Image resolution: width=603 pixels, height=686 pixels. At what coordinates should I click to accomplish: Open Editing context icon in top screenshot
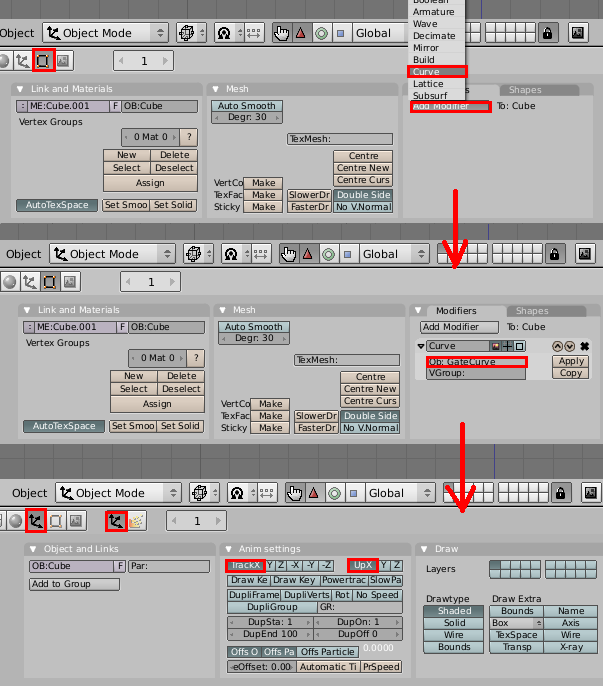coord(43,60)
